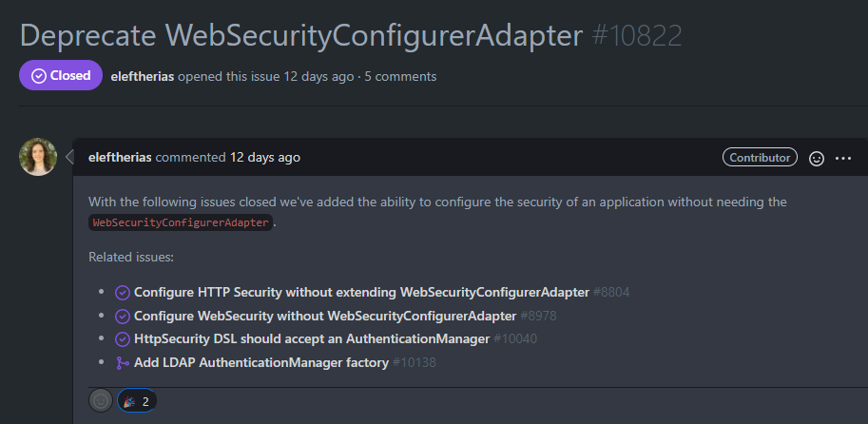Click the comment's 12 days ago timestamp
Screen dimensions: 868x424
(x=265, y=157)
